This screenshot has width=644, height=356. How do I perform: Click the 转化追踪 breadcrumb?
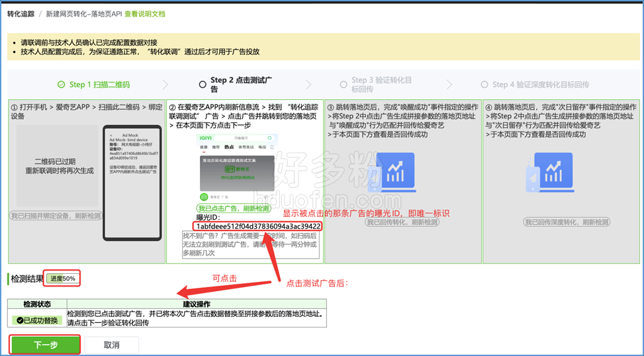21,14
